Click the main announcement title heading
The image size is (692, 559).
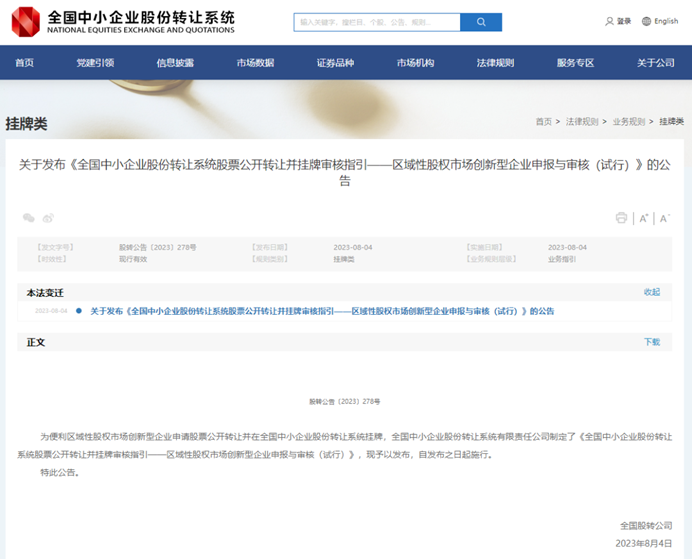(345, 173)
